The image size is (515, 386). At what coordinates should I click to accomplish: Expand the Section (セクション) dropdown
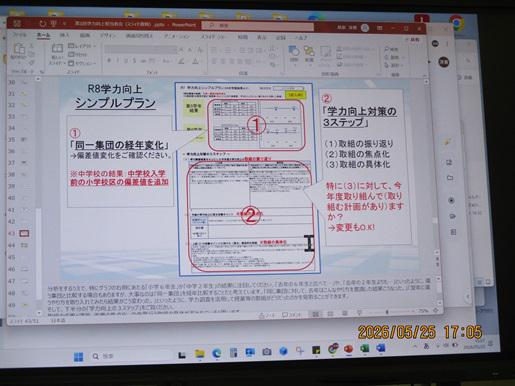[x=82, y=63]
